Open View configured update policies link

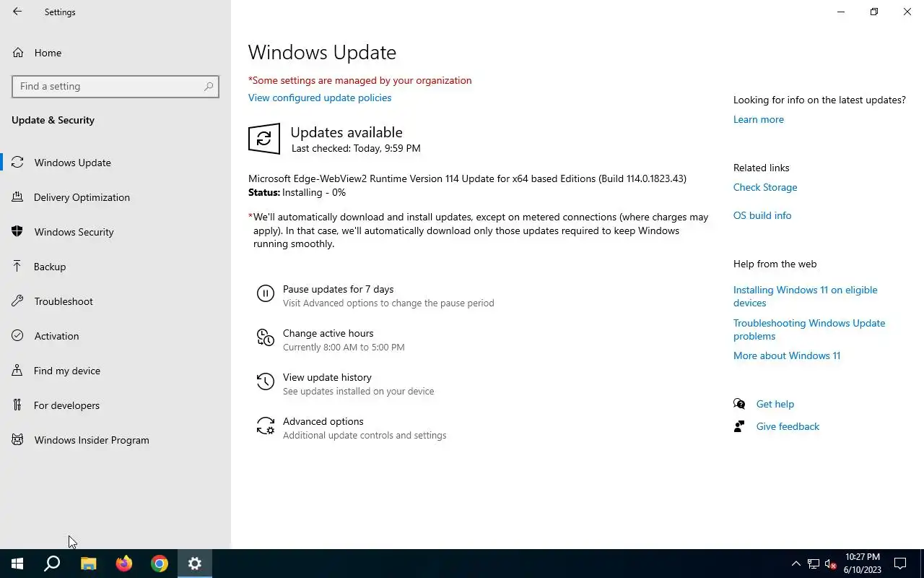[320, 98]
